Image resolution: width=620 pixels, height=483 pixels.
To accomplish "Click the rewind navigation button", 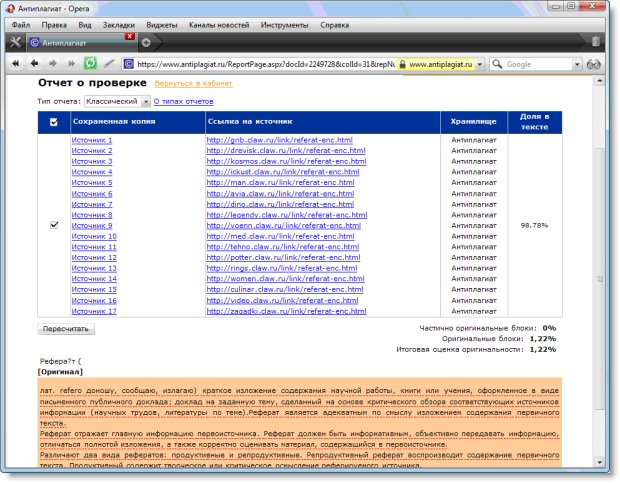I will pyautogui.click(x=16, y=63).
